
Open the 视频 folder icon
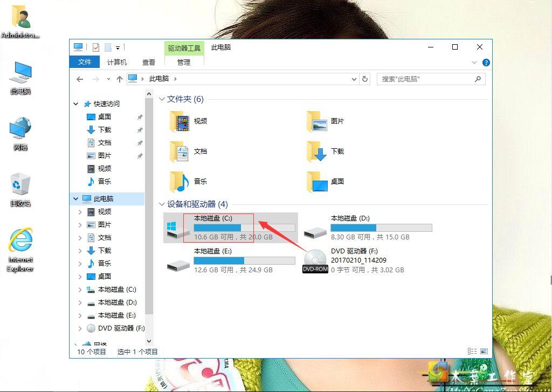pyautogui.click(x=180, y=121)
